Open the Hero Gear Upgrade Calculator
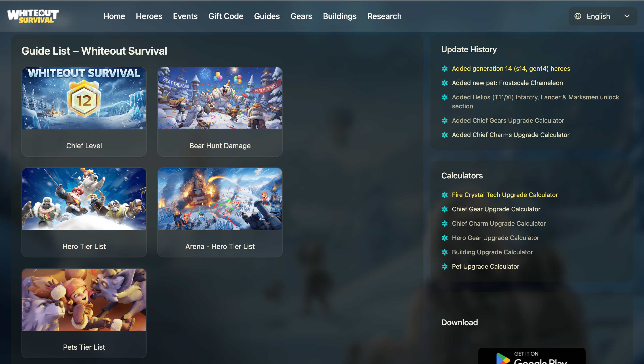Image resolution: width=644 pixels, height=364 pixels. [496, 238]
